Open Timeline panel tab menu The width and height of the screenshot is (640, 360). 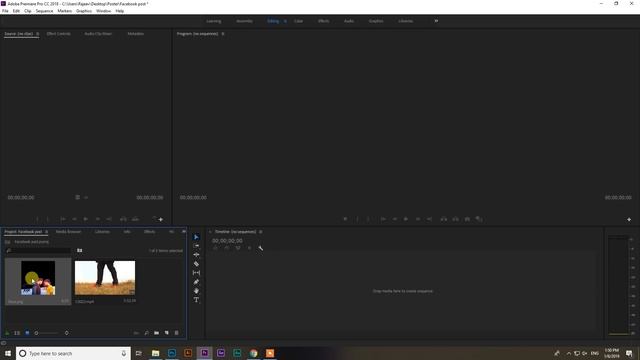tap(260, 232)
